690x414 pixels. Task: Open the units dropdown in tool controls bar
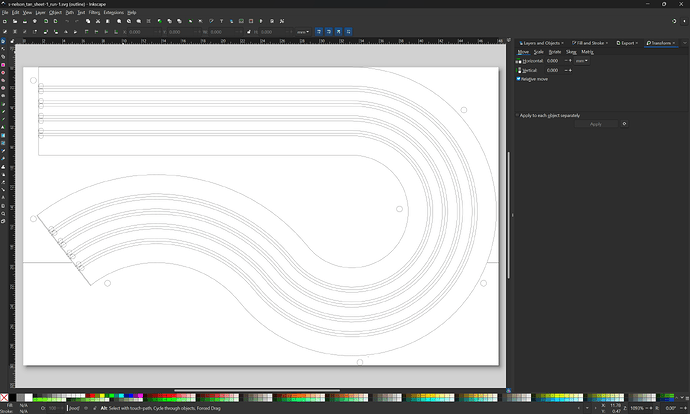coord(302,32)
